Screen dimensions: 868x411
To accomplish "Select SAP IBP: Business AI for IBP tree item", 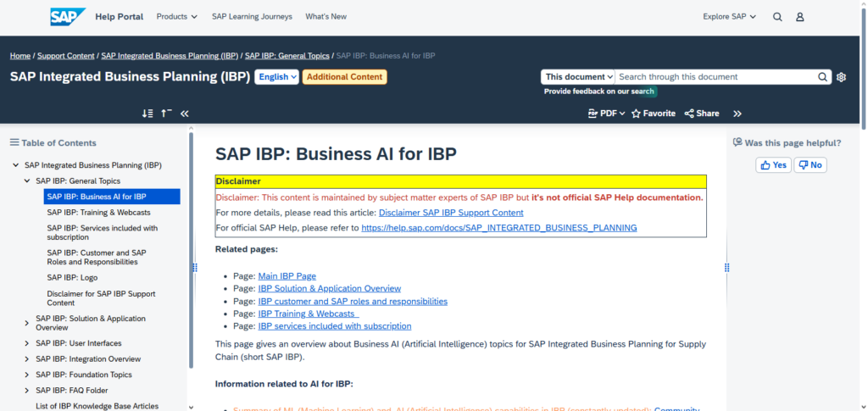I will coord(112,197).
